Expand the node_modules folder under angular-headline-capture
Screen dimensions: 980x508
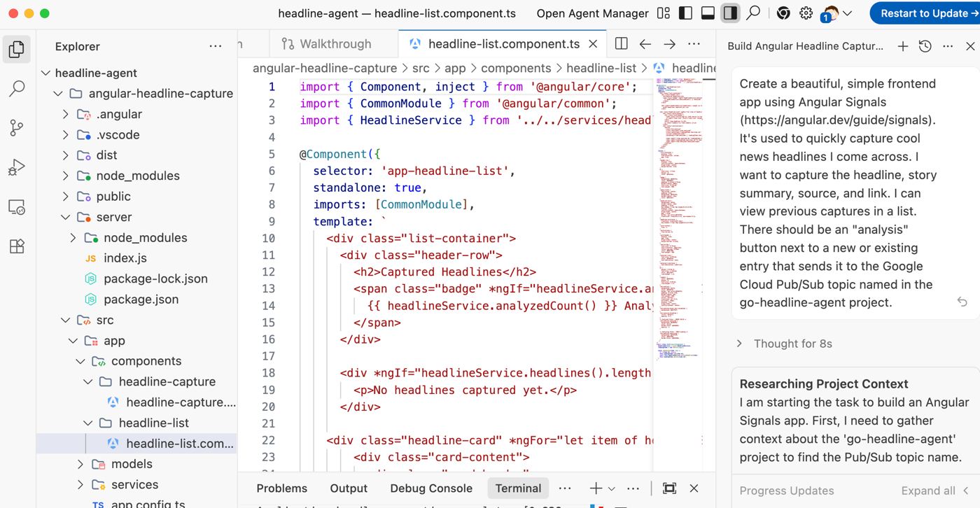tap(137, 176)
